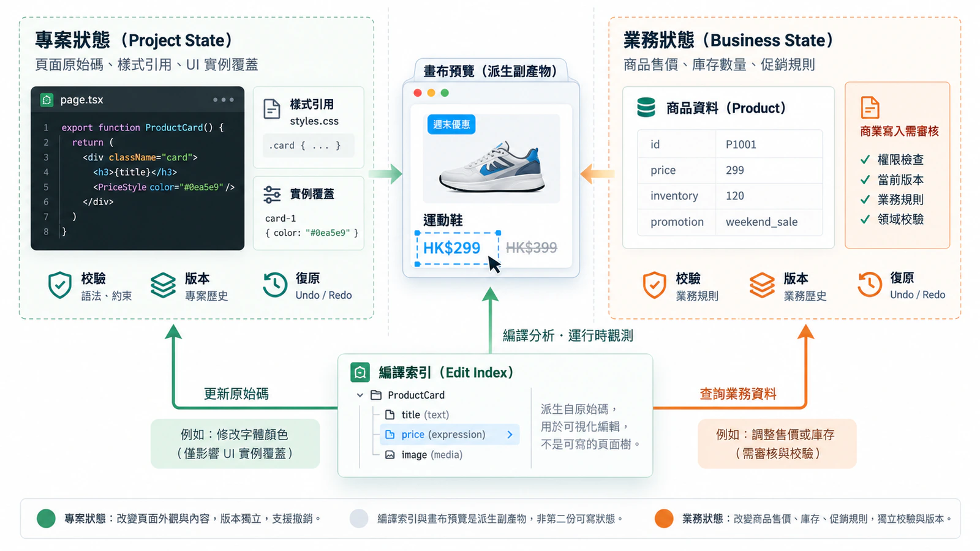Click the 商品資料 database icon
Image resolution: width=980 pixels, height=551 pixels.
point(646,108)
